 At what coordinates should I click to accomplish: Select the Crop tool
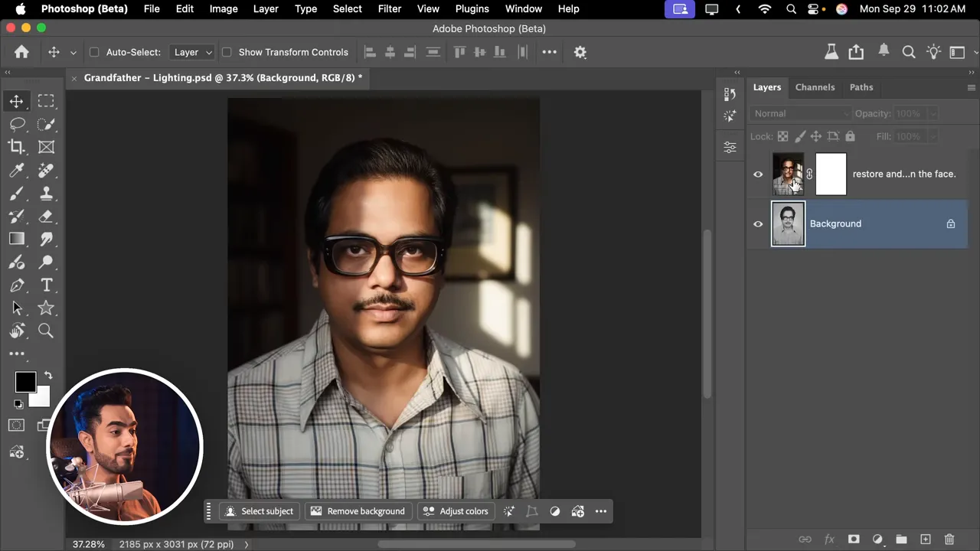tap(17, 147)
